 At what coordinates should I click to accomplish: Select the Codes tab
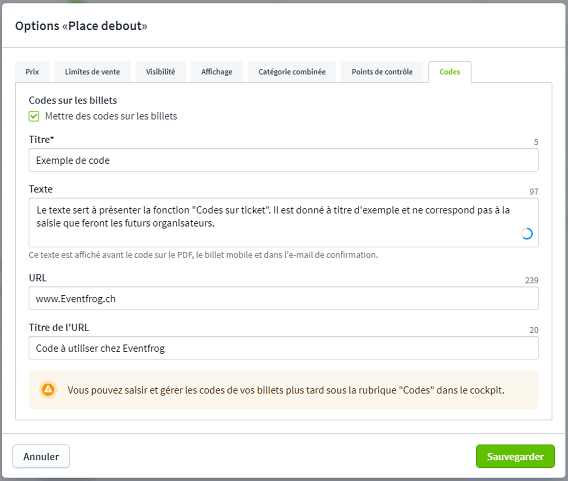450,72
